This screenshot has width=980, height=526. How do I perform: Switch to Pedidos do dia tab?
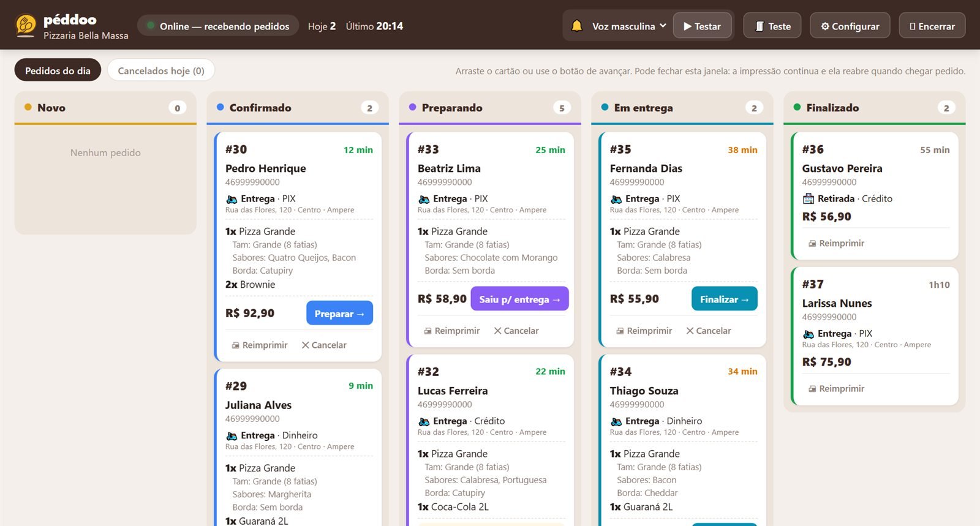point(58,70)
